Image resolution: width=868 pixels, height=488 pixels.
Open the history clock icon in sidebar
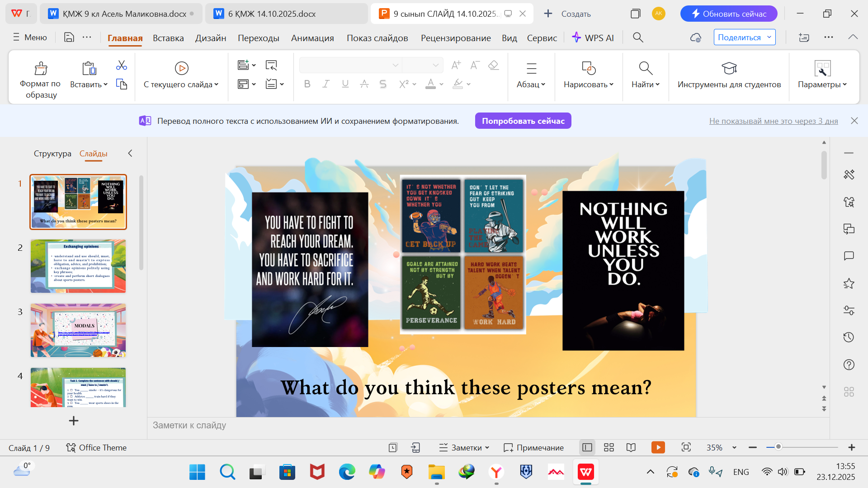tap(849, 337)
